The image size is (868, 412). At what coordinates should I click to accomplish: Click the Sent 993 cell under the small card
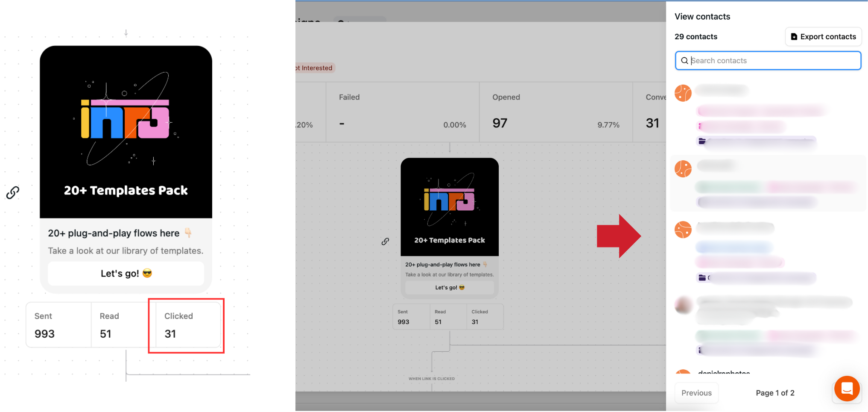412,317
